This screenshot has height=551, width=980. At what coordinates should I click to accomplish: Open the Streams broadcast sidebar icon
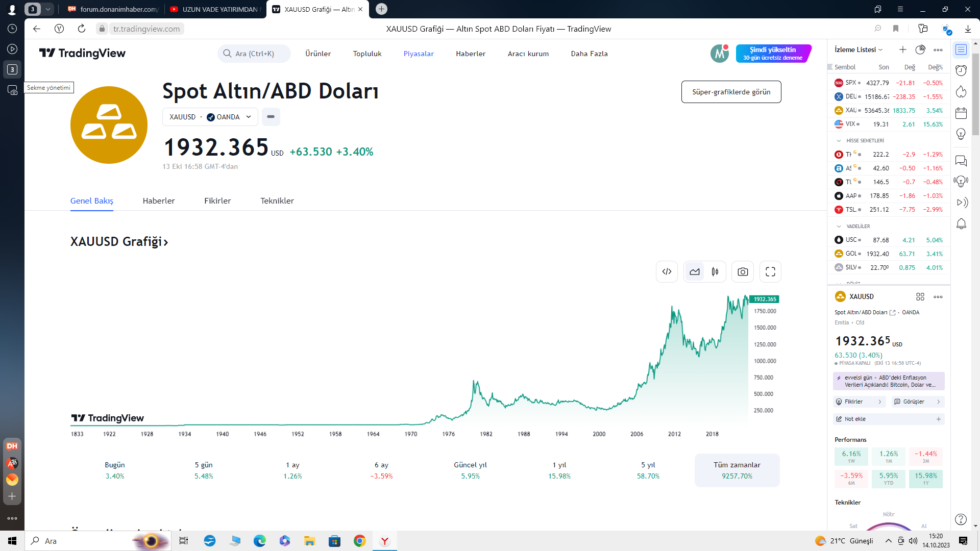coord(961,203)
